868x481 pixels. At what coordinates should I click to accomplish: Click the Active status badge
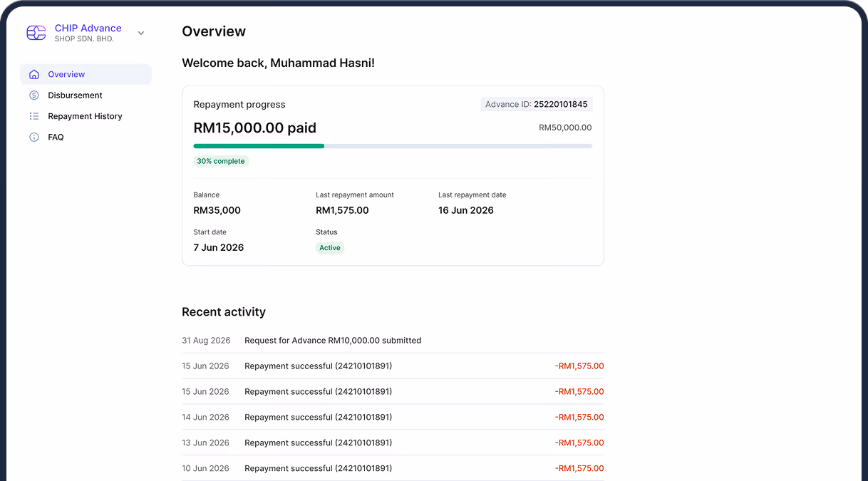[x=330, y=248]
